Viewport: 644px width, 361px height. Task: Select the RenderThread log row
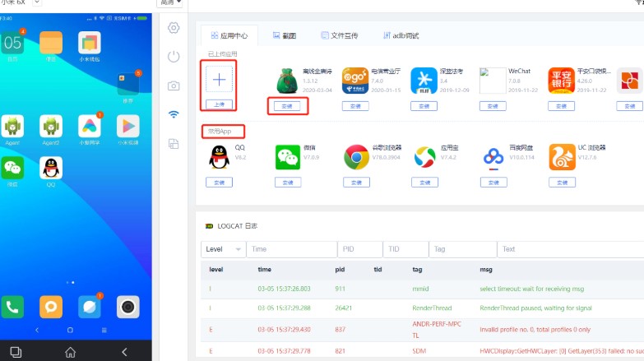422,308
